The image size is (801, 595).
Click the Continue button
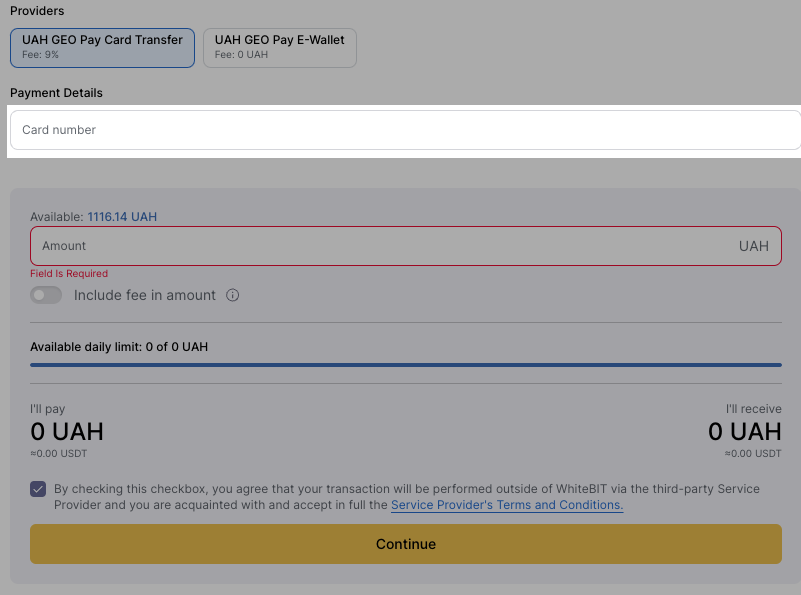tap(406, 544)
